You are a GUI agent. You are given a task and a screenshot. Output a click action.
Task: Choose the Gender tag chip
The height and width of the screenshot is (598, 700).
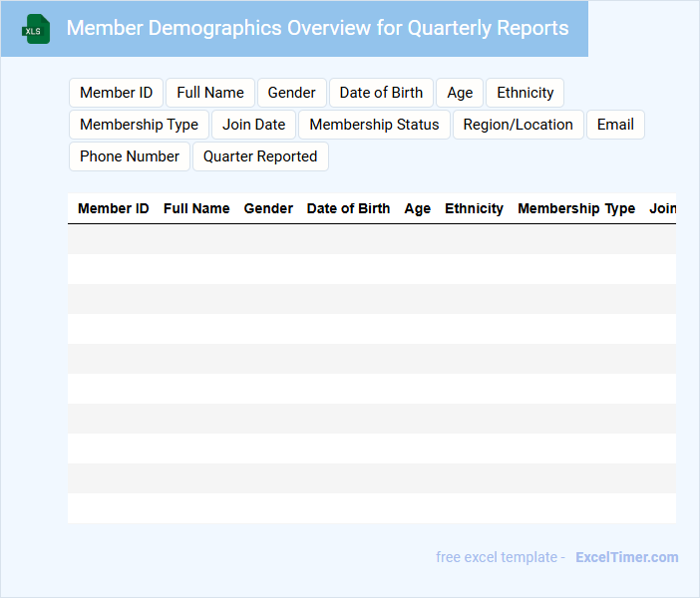coord(291,93)
